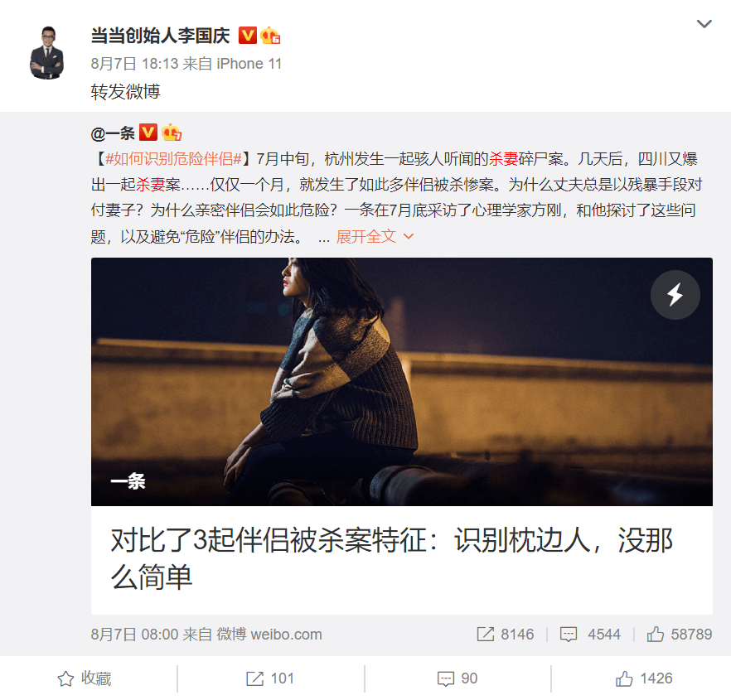Click the membership crown icon beside 李国庆
731x700 pixels.
pyautogui.click(x=270, y=36)
